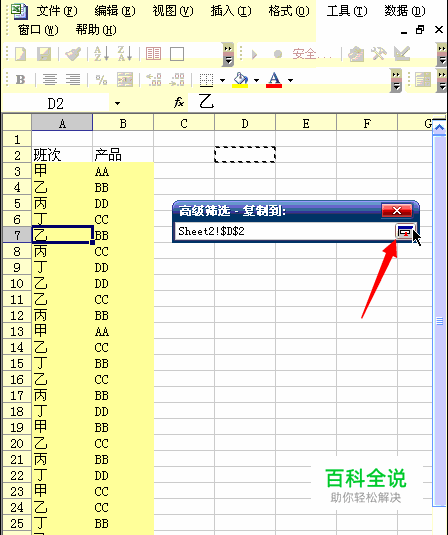Decrease decimal places
The width and height of the screenshot is (448, 535).
point(177,79)
